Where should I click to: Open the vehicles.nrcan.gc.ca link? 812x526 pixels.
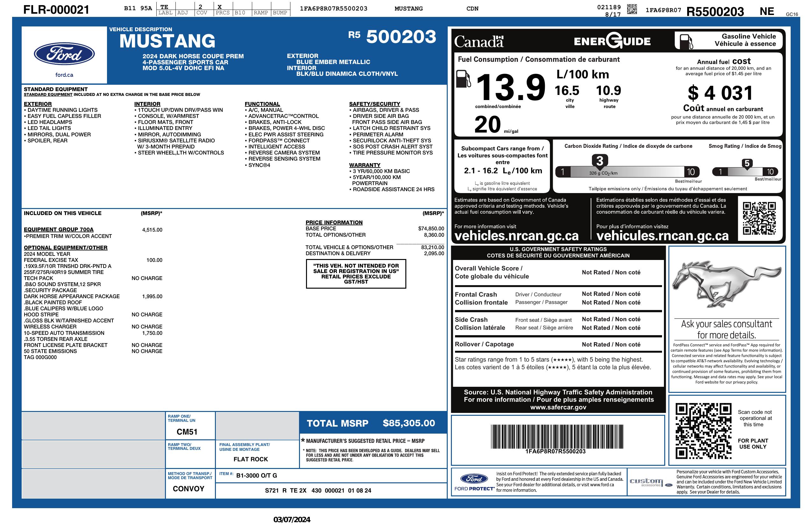(x=516, y=236)
